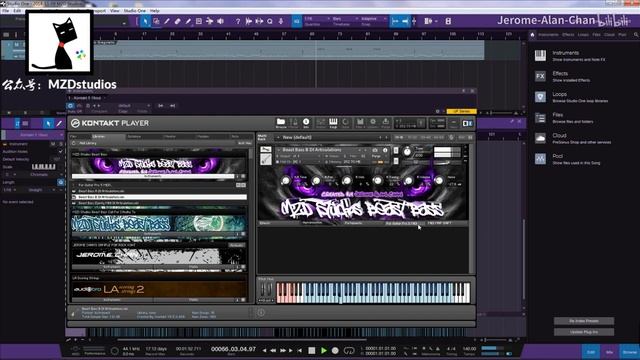Click the zoom magnifier icon in the toolbar
The image size is (640, 360).
pyautogui.click(x=270, y=21)
